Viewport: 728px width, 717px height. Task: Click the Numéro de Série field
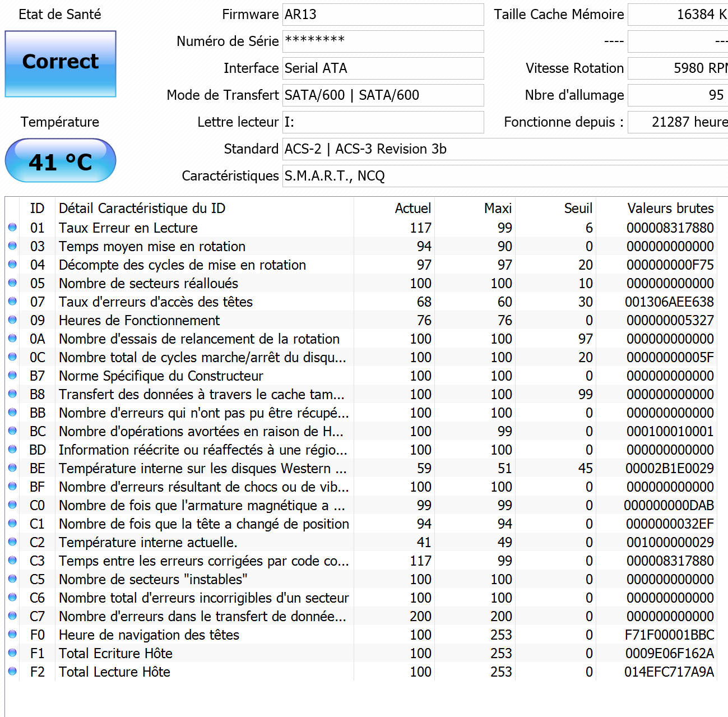383,41
